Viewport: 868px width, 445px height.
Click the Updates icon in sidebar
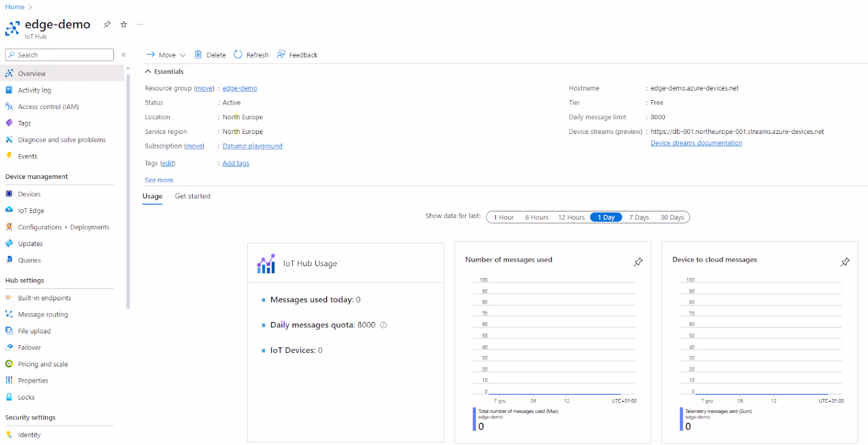pos(9,243)
